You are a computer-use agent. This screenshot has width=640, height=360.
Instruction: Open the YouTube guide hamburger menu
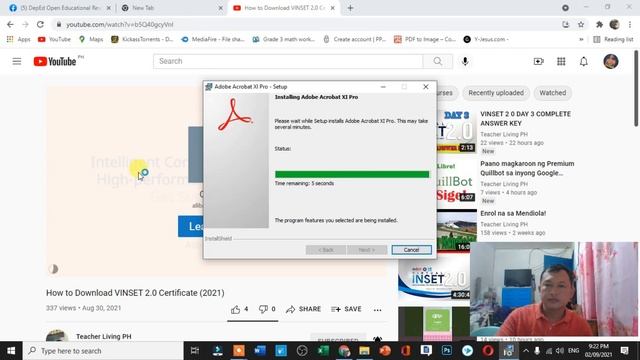coord(17,61)
